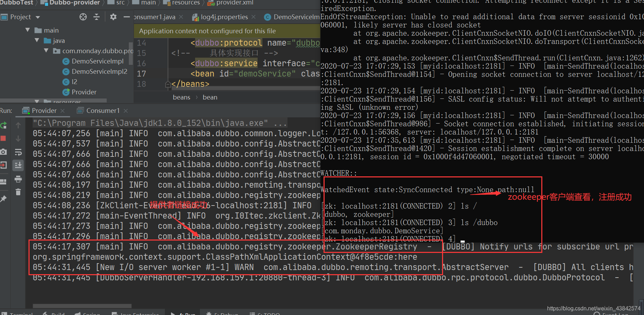The height and width of the screenshot is (315, 644).
Task: Click the DemoServiceImpl class icon
Action: tap(66, 61)
